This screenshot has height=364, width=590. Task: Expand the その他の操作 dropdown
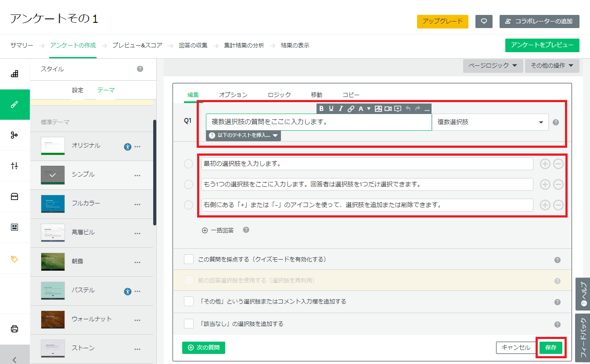[x=552, y=66]
